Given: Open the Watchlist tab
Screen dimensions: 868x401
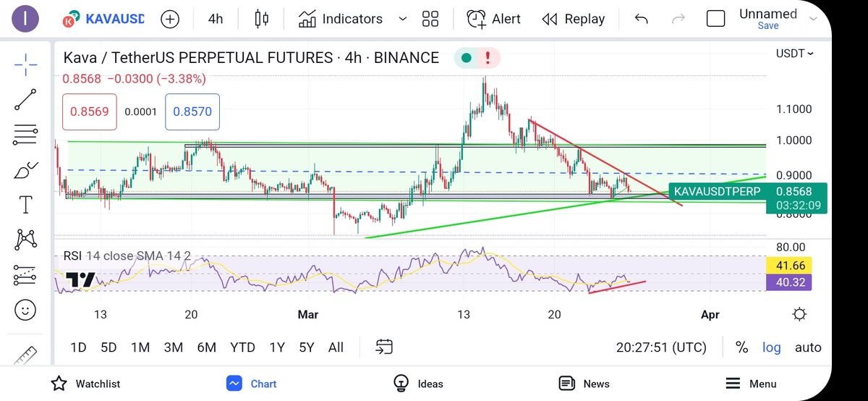Looking at the screenshot, I should 85,384.
